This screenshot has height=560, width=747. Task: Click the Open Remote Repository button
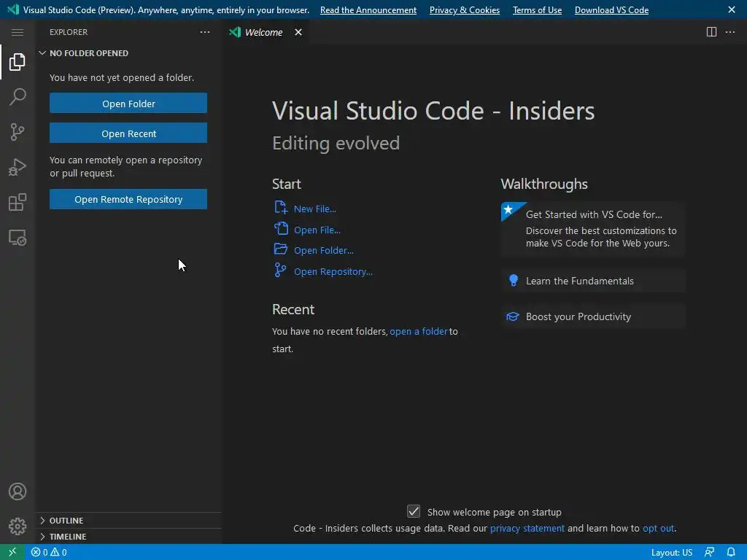click(128, 199)
